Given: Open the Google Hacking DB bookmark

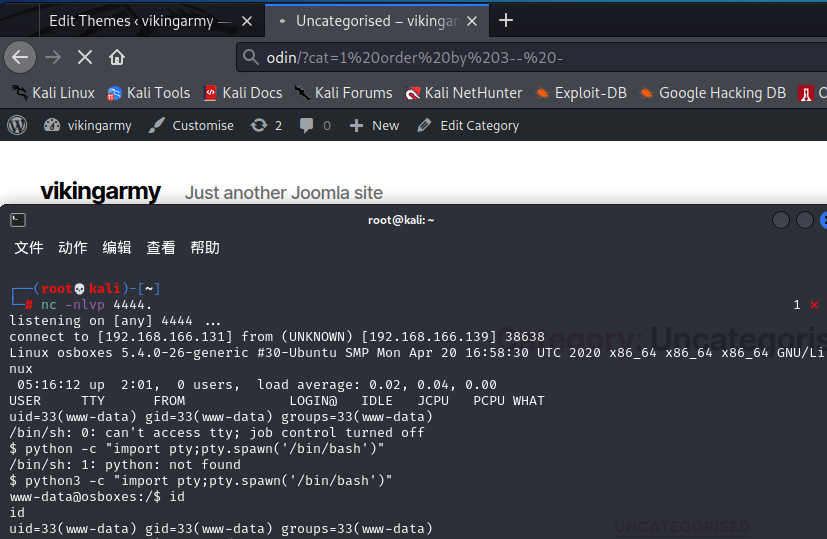Looking at the screenshot, I should point(713,93).
